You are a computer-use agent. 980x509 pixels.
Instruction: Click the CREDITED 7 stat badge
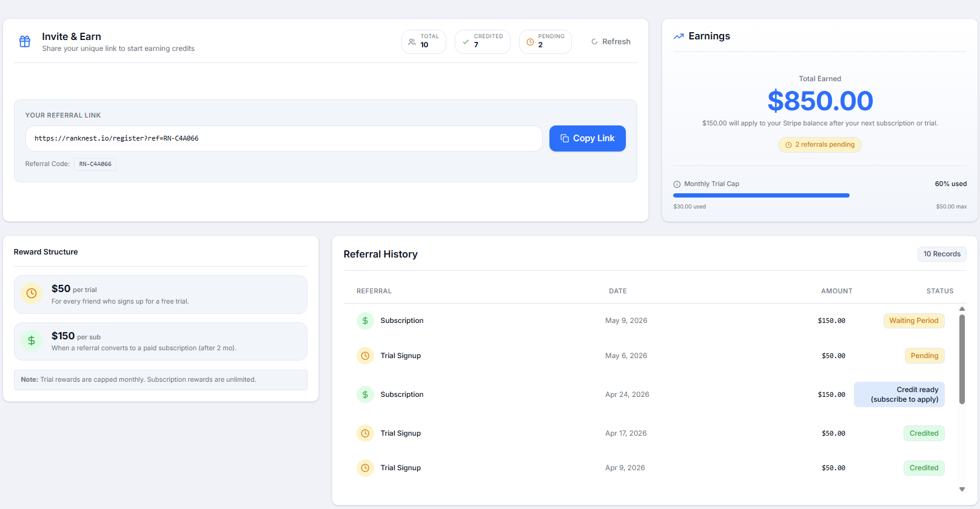tap(483, 42)
